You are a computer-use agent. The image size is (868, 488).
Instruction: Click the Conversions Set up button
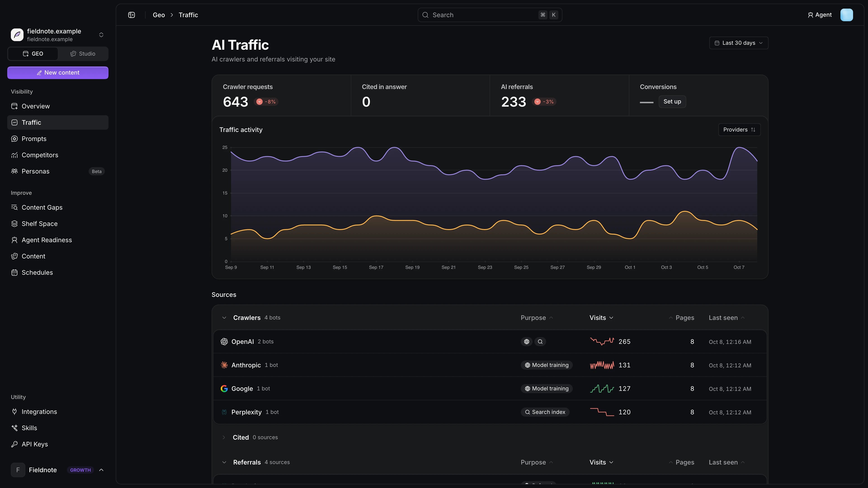pyautogui.click(x=672, y=102)
